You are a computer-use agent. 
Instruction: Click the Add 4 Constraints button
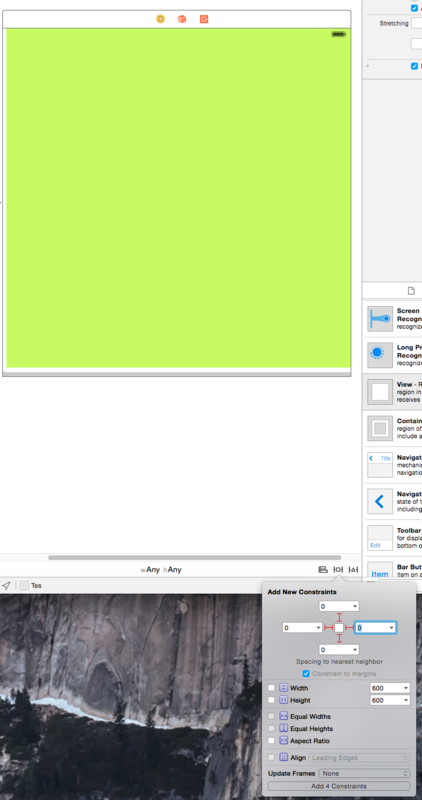point(339,786)
